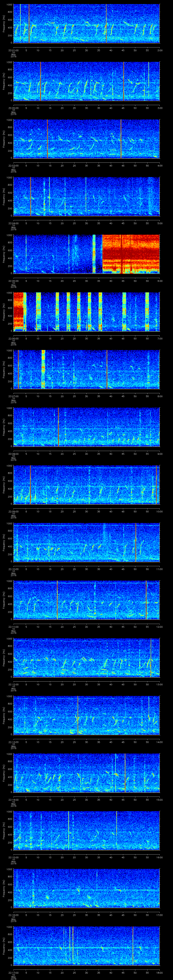This screenshot has width=173, height=980.
Task: Select the spectrogram panel starting at 22:14:00
Action: [86, 773]
